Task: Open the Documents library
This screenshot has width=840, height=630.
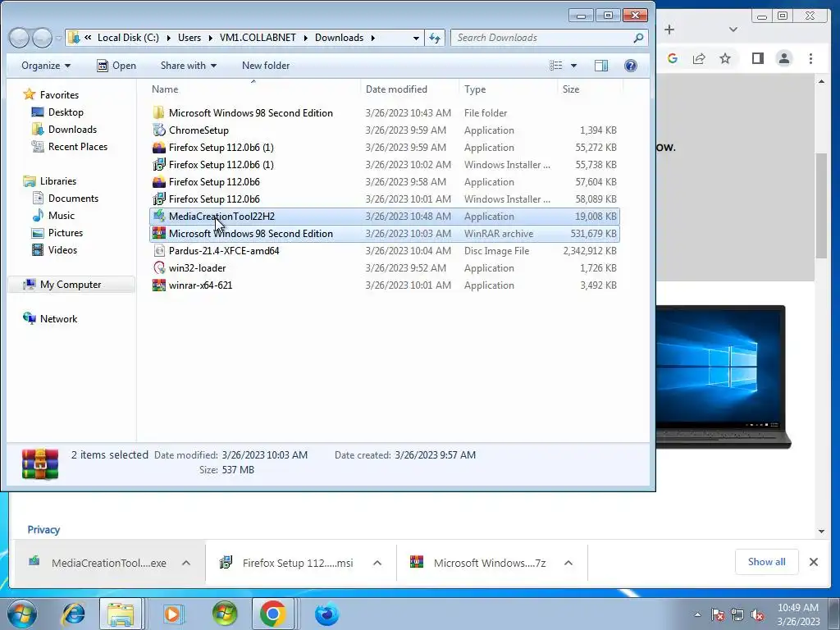Action: (73, 199)
